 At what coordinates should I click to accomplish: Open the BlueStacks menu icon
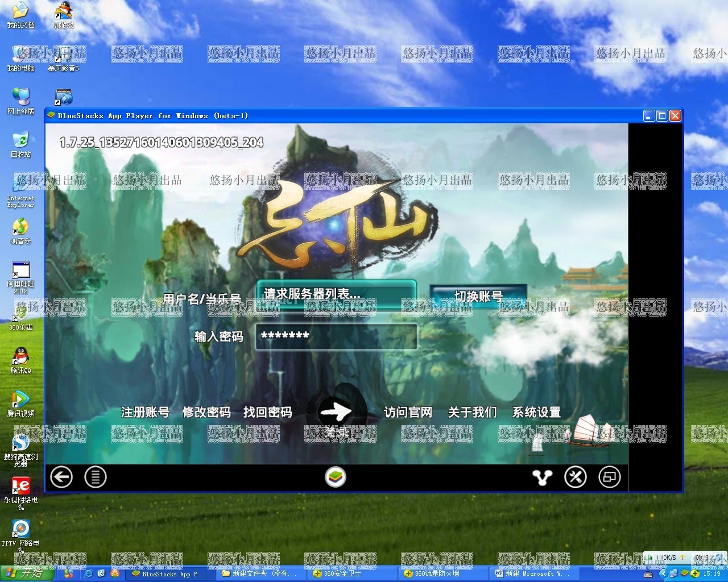[96, 477]
